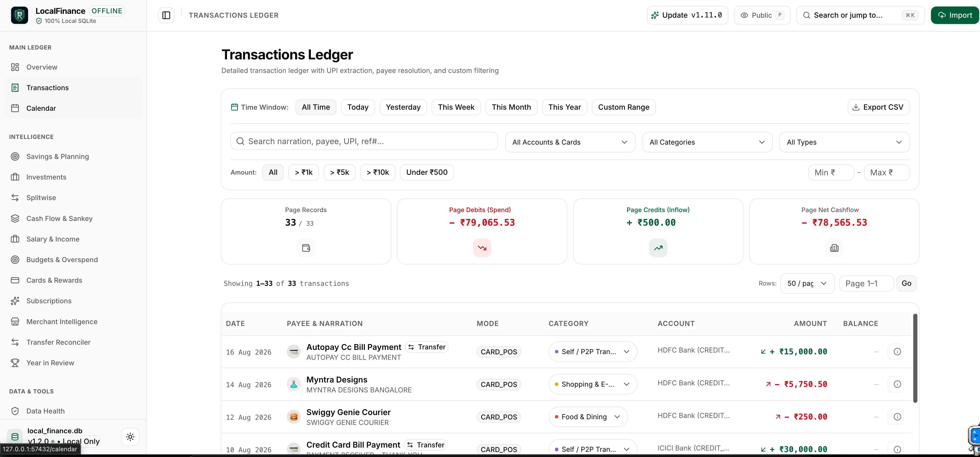
Task: Expand Food & Dining category dropdown
Action: (x=588, y=417)
